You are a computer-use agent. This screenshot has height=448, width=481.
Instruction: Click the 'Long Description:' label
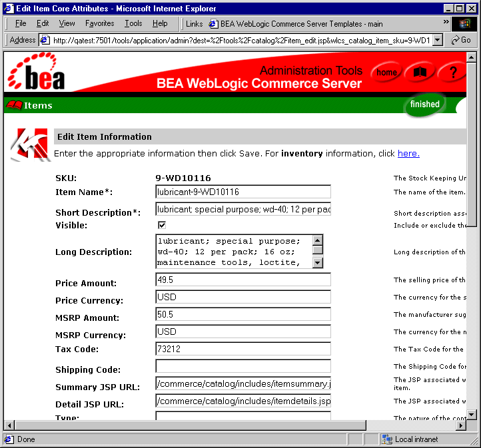[x=93, y=252]
